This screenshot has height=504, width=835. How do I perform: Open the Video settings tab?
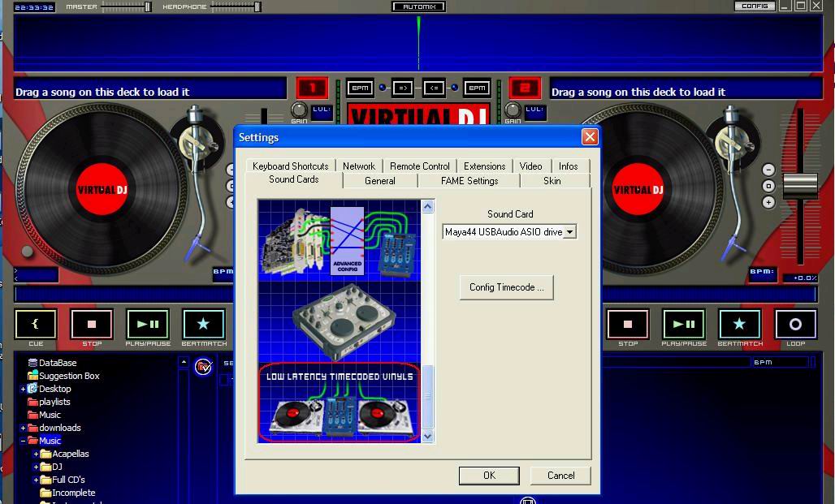tap(531, 166)
